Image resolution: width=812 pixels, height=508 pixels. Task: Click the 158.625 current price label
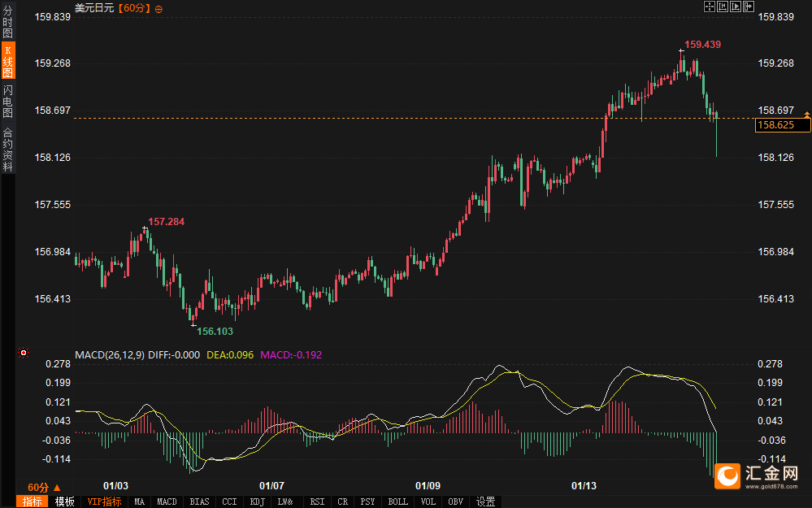[x=783, y=125]
